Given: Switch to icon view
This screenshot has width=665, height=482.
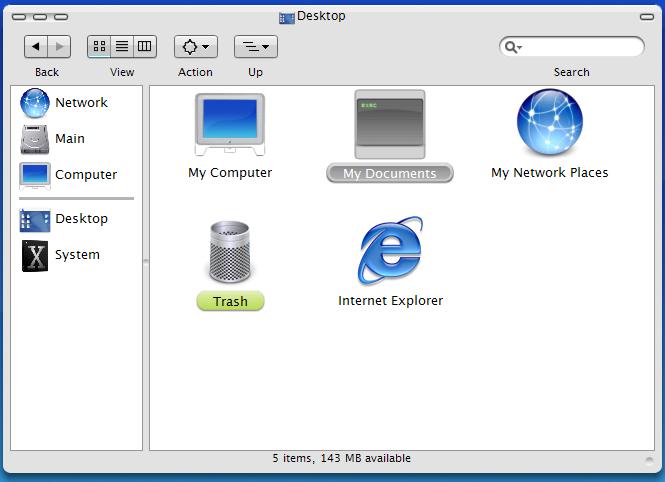Looking at the screenshot, I should (99, 46).
